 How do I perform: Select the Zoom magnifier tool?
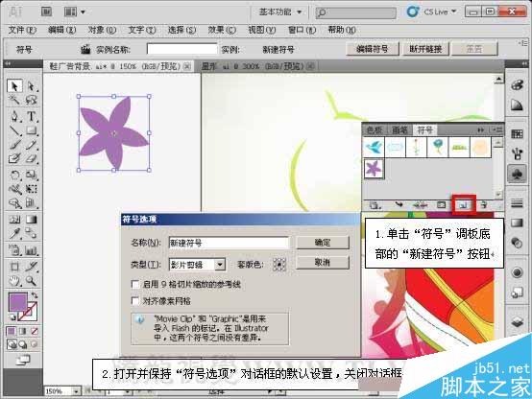pyautogui.click(x=32, y=281)
